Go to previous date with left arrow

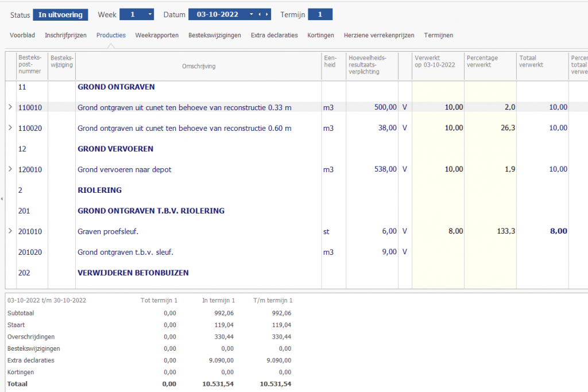coord(259,14)
